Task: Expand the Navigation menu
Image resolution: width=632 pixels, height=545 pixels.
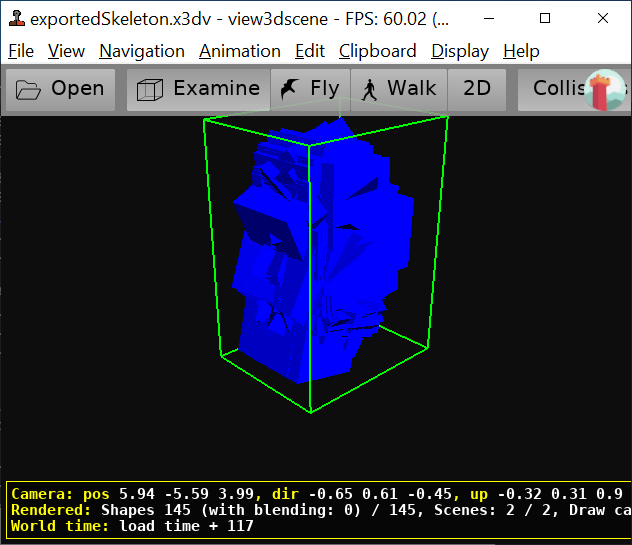Action: pos(142,51)
